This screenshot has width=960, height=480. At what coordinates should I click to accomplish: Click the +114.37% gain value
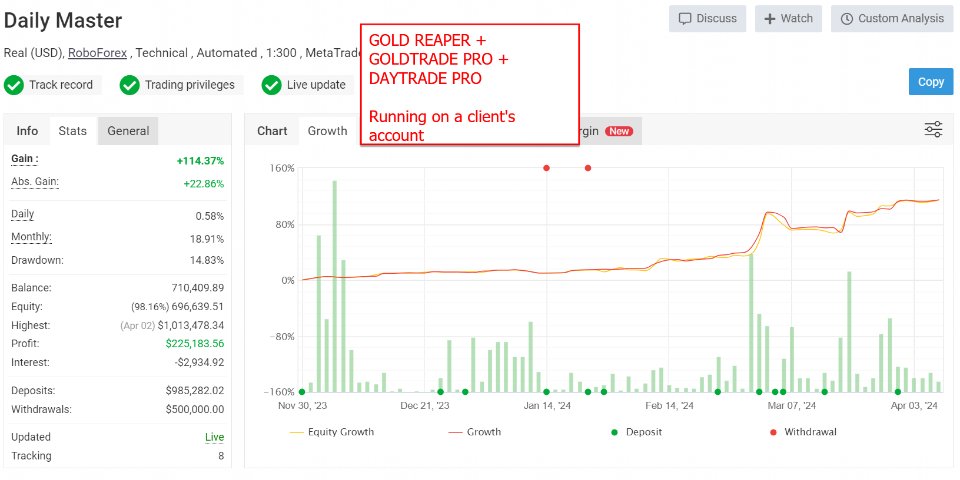click(x=200, y=161)
